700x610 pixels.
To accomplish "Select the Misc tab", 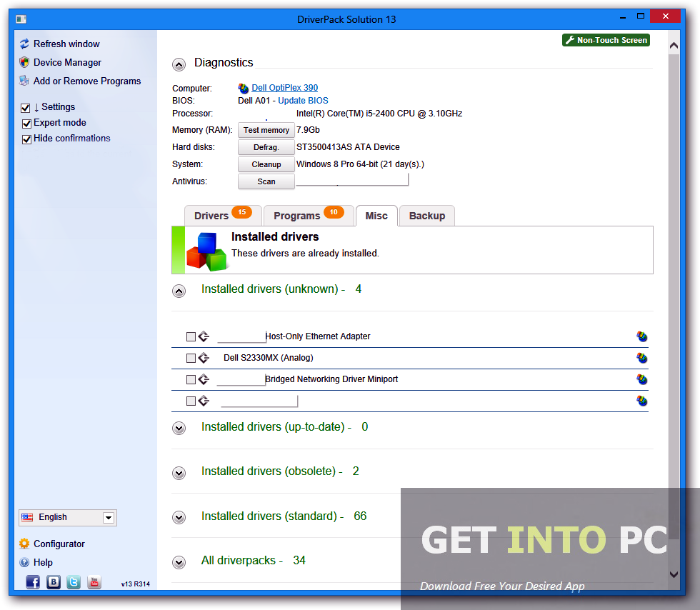I will (x=376, y=216).
